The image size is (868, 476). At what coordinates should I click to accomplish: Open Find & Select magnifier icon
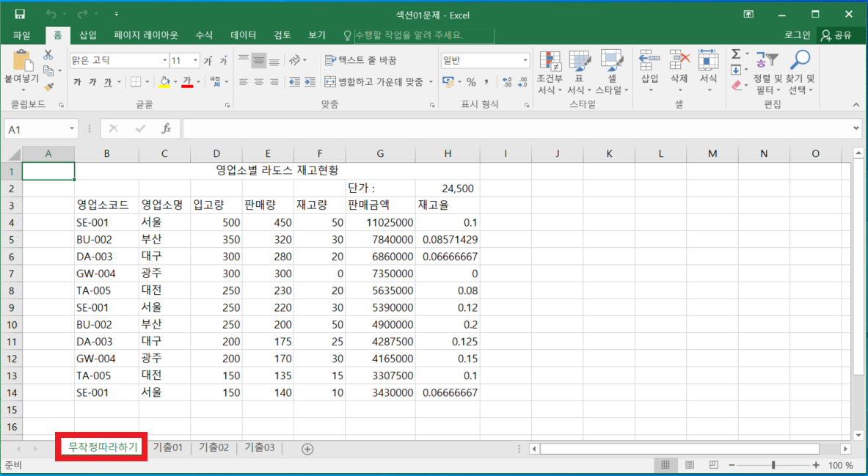(x=800, y=73)
